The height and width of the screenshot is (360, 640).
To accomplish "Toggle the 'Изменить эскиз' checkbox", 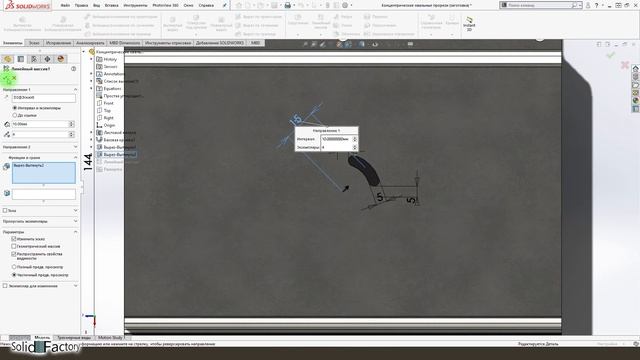I will (13, 239).
